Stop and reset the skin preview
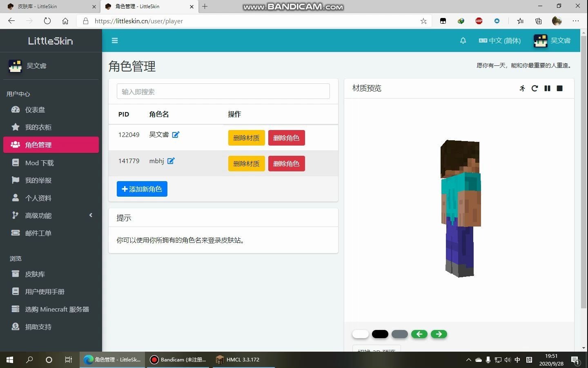 coord(560,88)
